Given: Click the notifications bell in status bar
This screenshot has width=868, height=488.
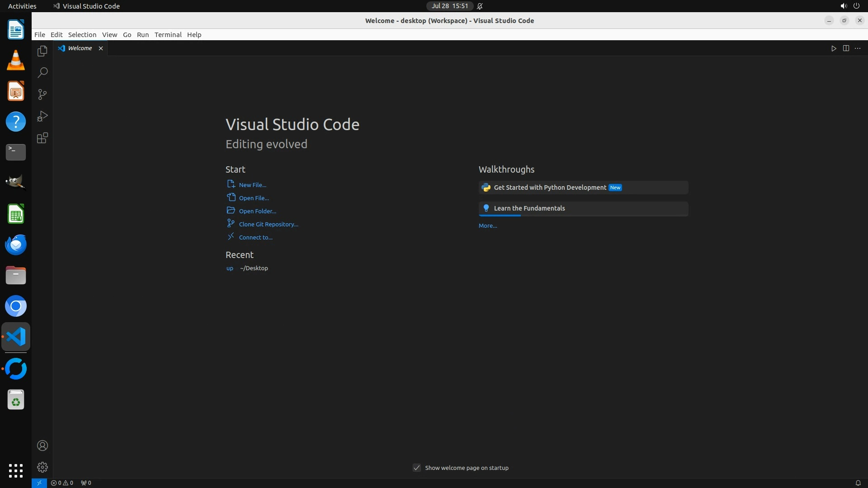Looking at the screenshot, I should (858, 483).
